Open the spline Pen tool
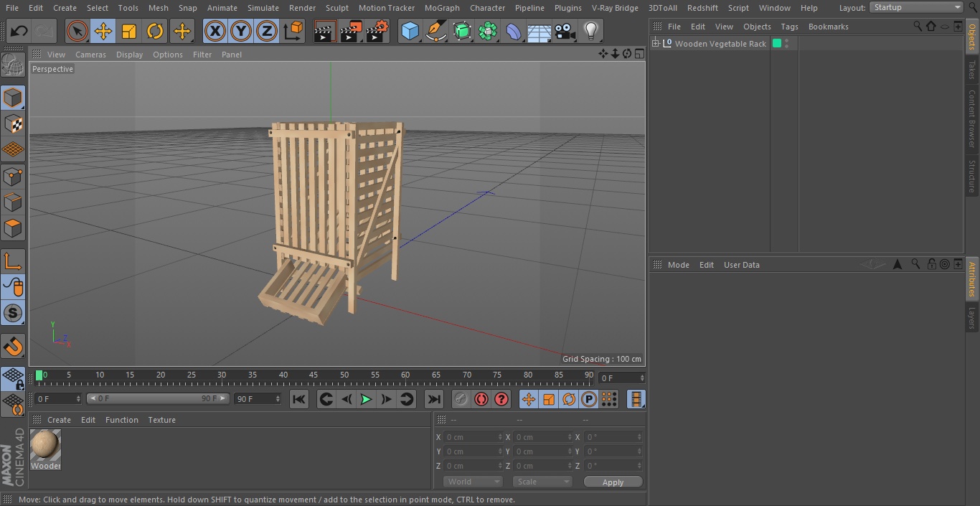980x506 pixels. click(x=436, y=32)
